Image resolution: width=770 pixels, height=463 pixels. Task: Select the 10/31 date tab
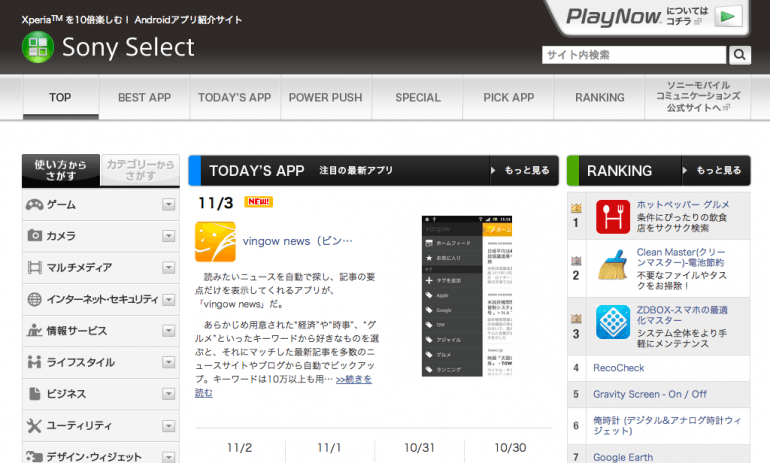coord(419,448)
